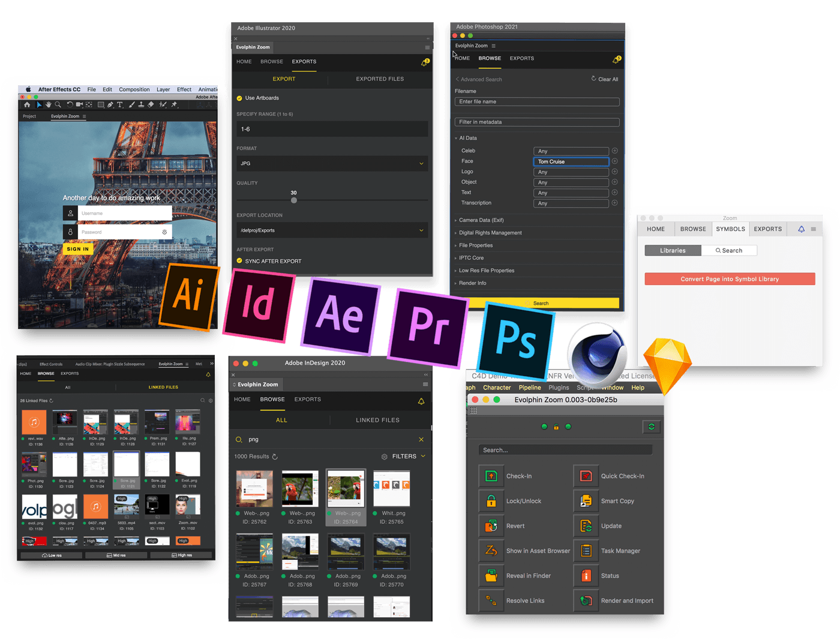Image resolution: width=840 pixels, height=639 pixels.
Task: Select the Clone Stamp tool in After Effects
Action: coord(141,105)
